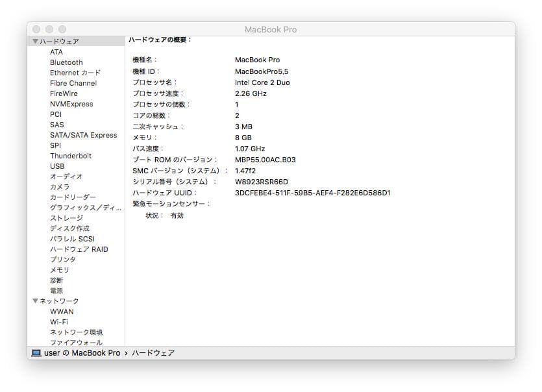Select Bluetooth in the sidebar
This screenshot has height=392, width=542.
[x=66, y=62]
